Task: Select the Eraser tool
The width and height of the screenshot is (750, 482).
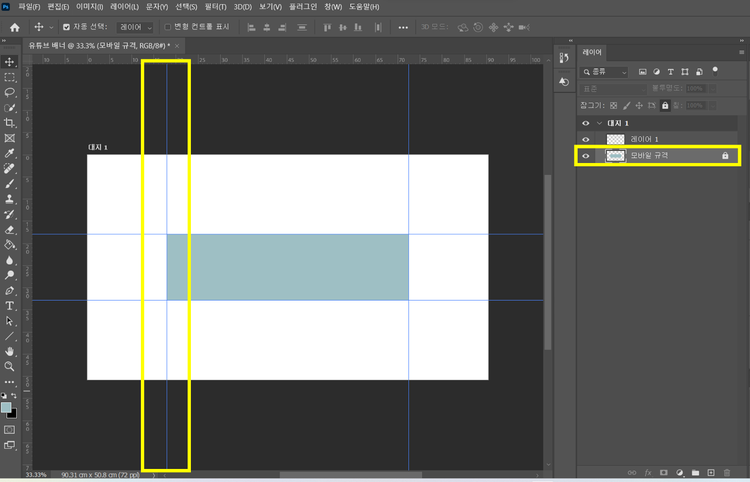Action: 10,230
